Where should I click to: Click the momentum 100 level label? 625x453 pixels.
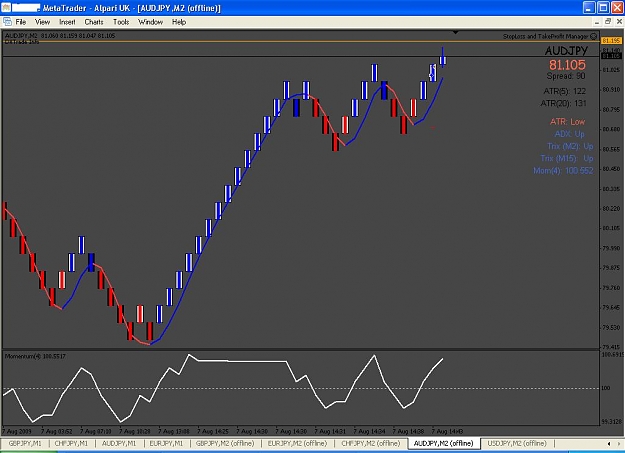(606, 388)
